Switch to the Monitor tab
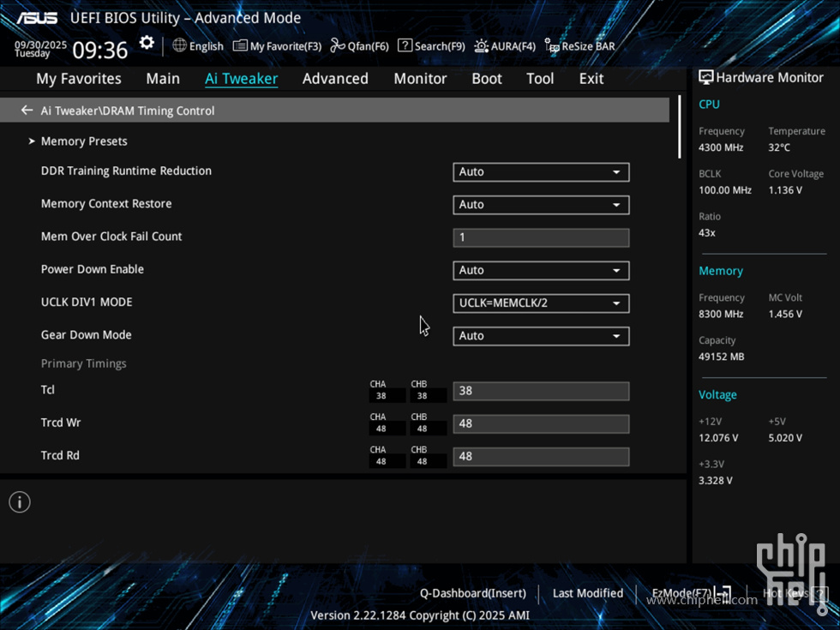840x630 pixels. point(420,79)
